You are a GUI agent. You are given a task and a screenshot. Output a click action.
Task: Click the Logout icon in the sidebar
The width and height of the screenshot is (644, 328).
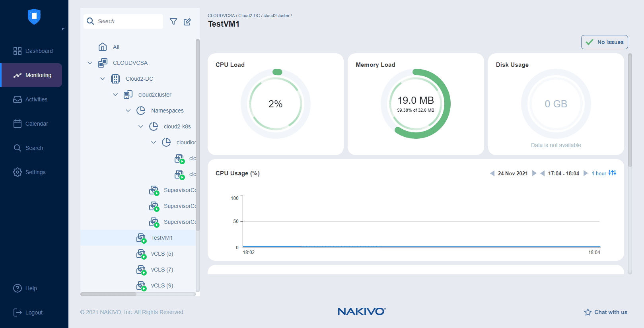coord(18,312)
